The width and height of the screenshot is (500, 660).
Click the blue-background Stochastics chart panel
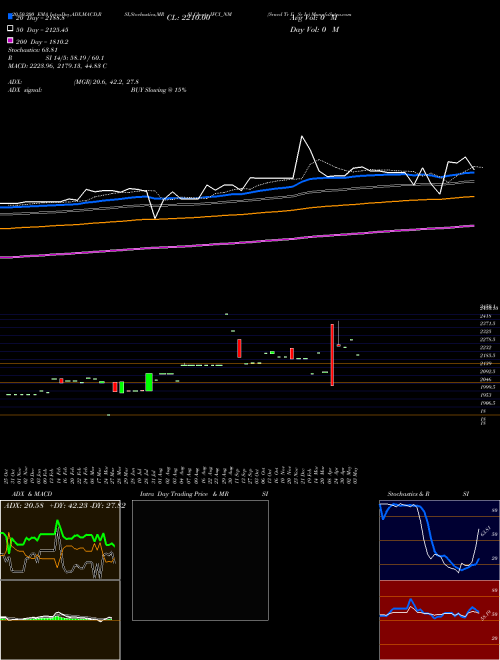coord(439,540)
